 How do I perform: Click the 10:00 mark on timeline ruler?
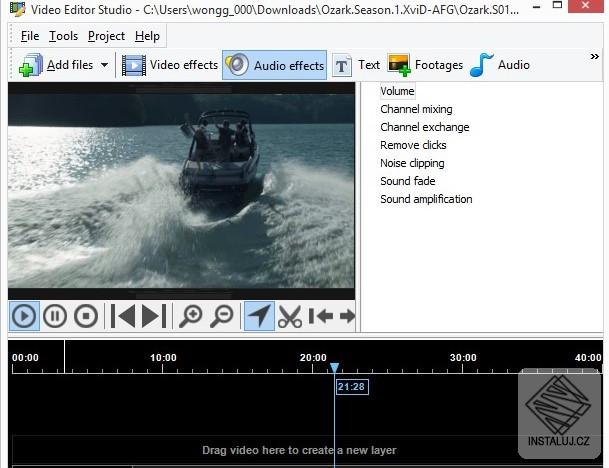click(x=163, y=358)
